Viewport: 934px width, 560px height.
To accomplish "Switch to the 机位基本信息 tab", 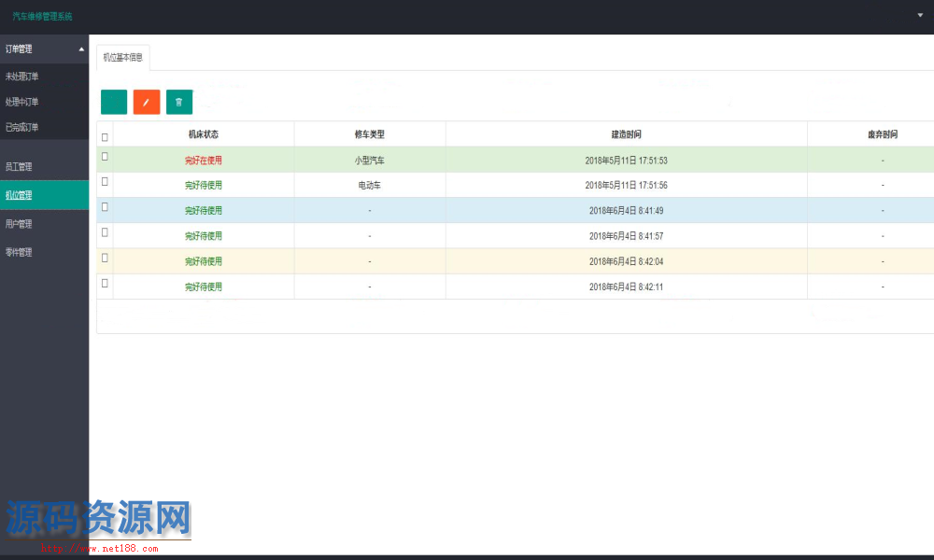I will (x=123, y=57).
